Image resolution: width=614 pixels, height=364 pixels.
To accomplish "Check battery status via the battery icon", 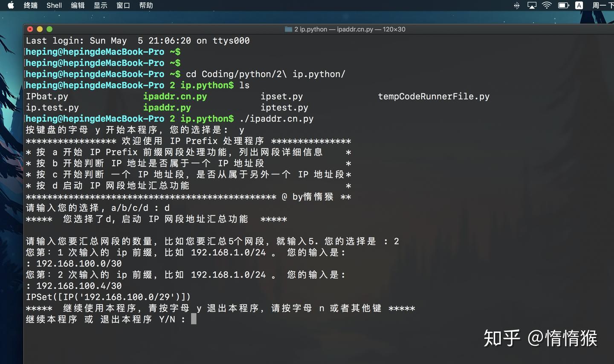I will 563,6.
